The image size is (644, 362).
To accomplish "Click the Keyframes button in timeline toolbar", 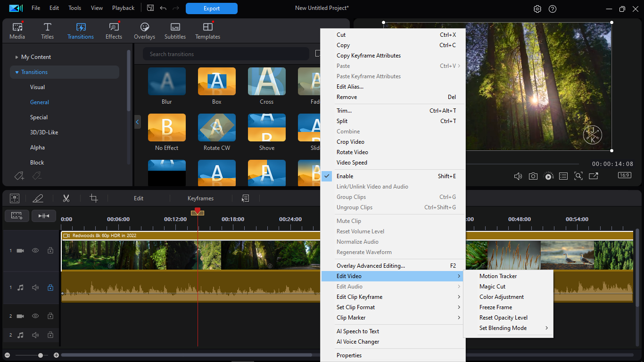I will [200, 198].
